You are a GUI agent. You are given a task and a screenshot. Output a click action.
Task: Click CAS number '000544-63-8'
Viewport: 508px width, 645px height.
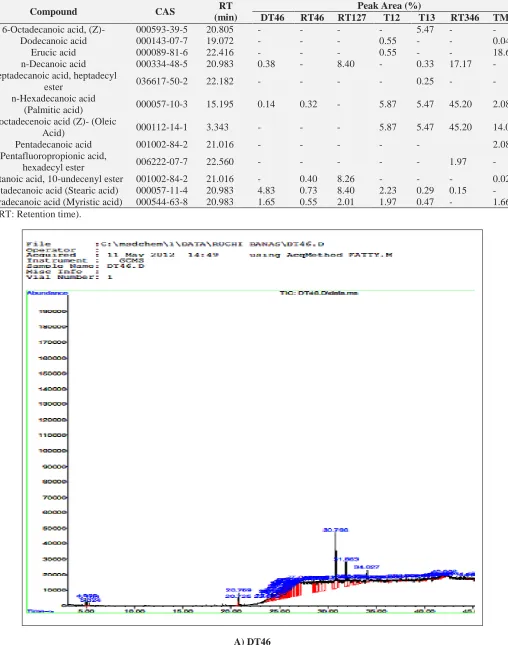(x=162, y=202)
